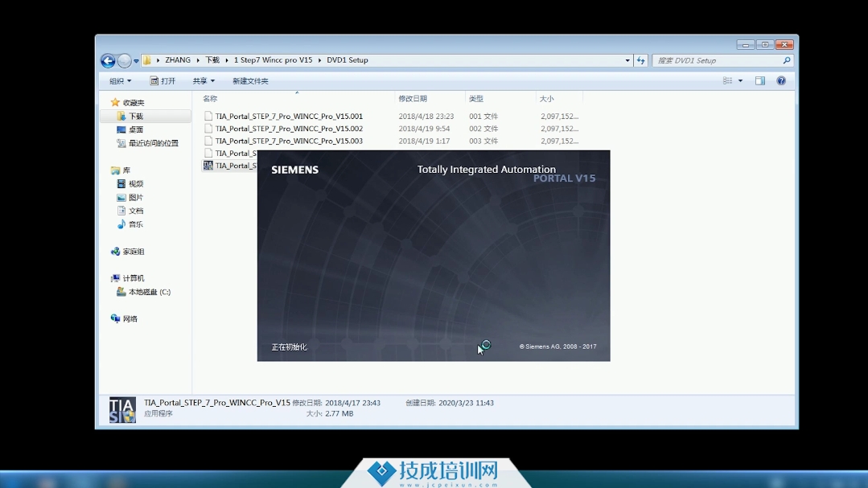Click 新建文件夹 to create a folder
The image size is (868, 488).
(x=250, y=80)
